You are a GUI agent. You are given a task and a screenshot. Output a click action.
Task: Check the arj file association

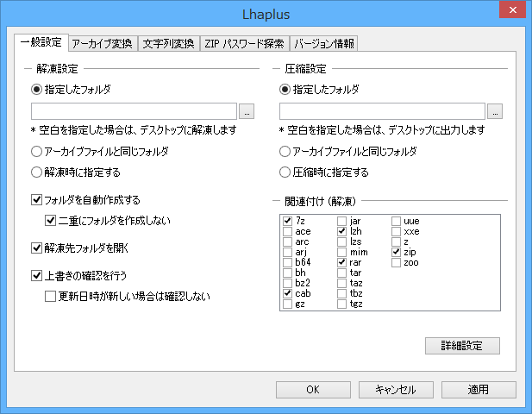click(287, 252)
